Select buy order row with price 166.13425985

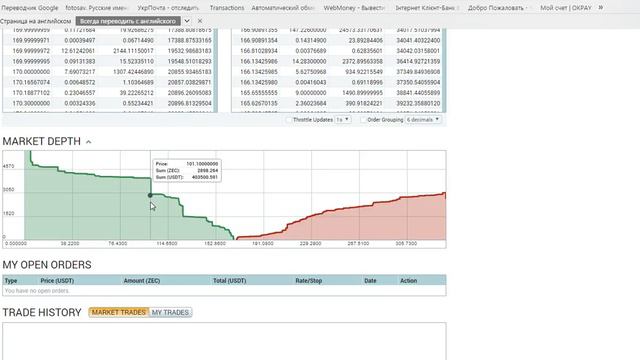point(338,72)
